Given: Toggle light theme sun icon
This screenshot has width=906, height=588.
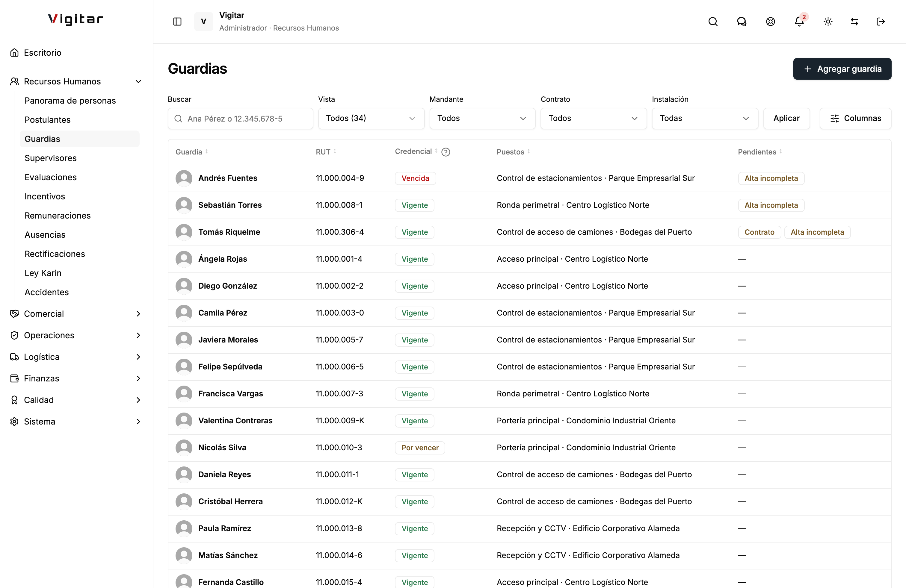Looking at the screenshot, I should pyautogui.click(x=828, y=22).
